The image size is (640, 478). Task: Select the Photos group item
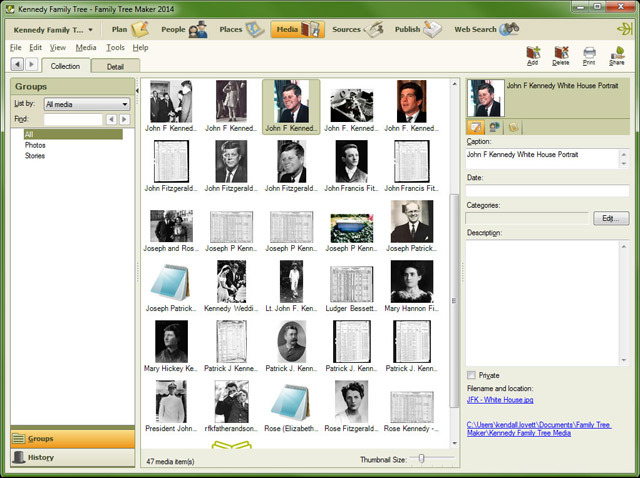35,145
